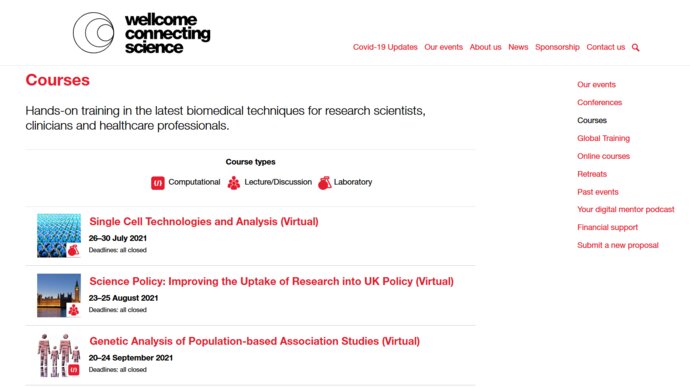
Task: Go to About us page
Action: coord(485,47)
